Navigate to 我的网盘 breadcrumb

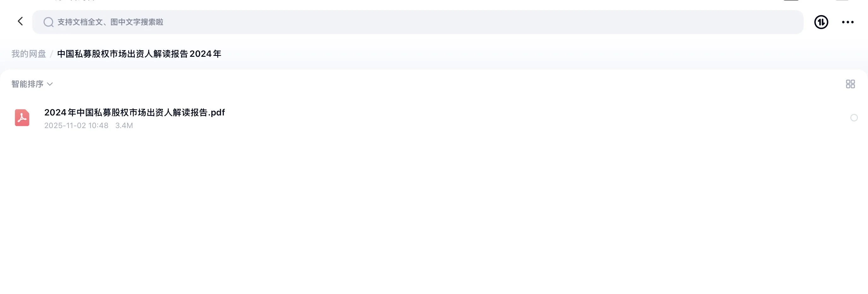[x=29, y=54]
